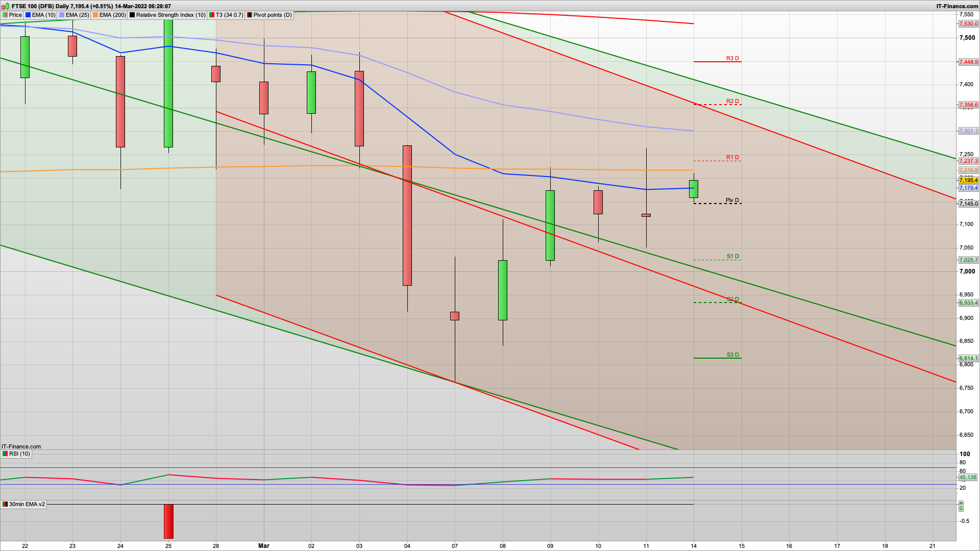Select the yellow 7,195.4 current price tag
Screen dimensions: 980x551
point(968,180)
